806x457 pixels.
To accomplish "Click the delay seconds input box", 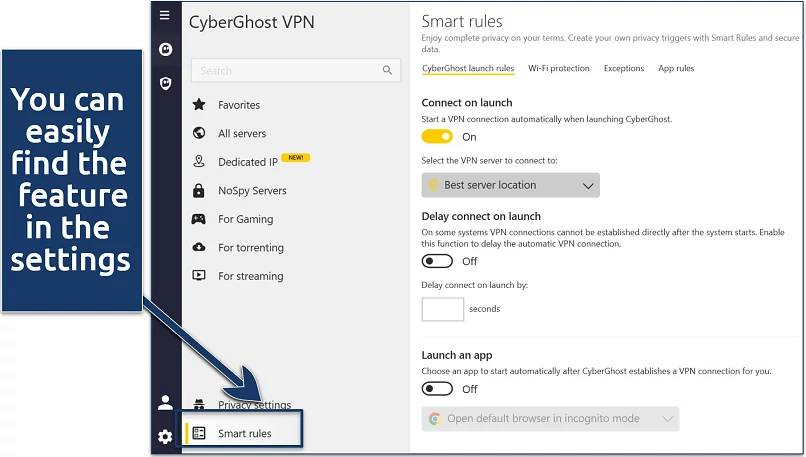I will [x=443, y=309].
